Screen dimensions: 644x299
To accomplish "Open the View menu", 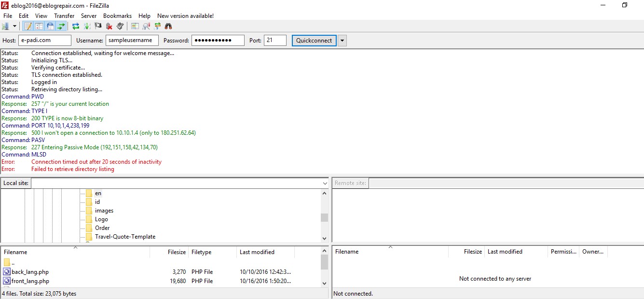I will tap(41, 16).
